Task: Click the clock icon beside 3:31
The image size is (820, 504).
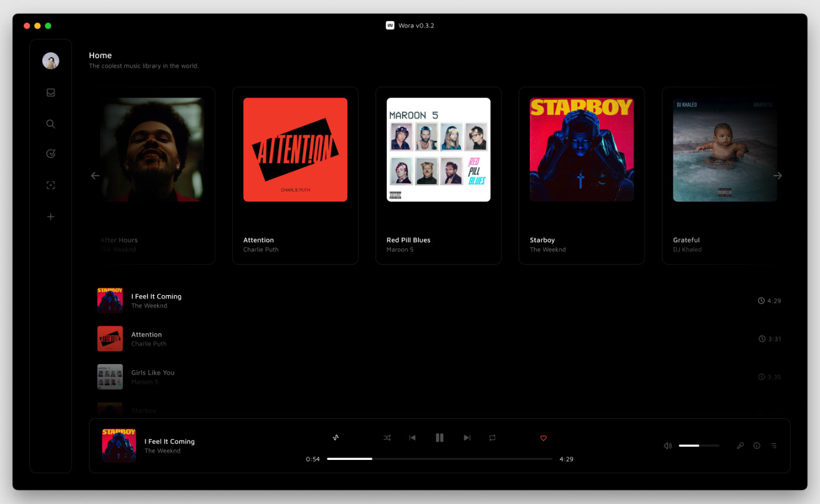Action: click(x=762, y=339)
